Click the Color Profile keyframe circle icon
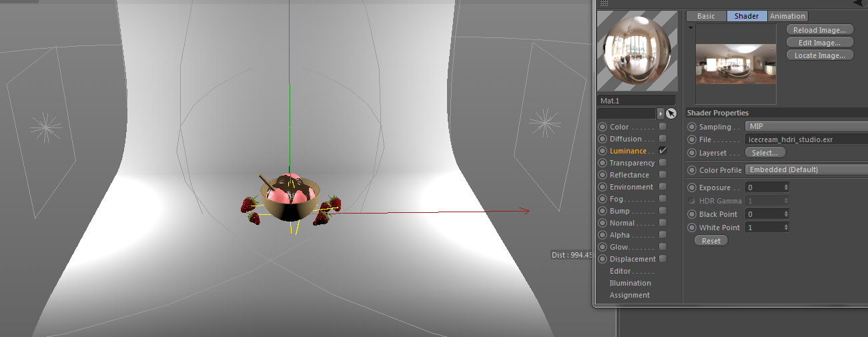Screen dimensions: 868x337 click(x=692, y=170)
